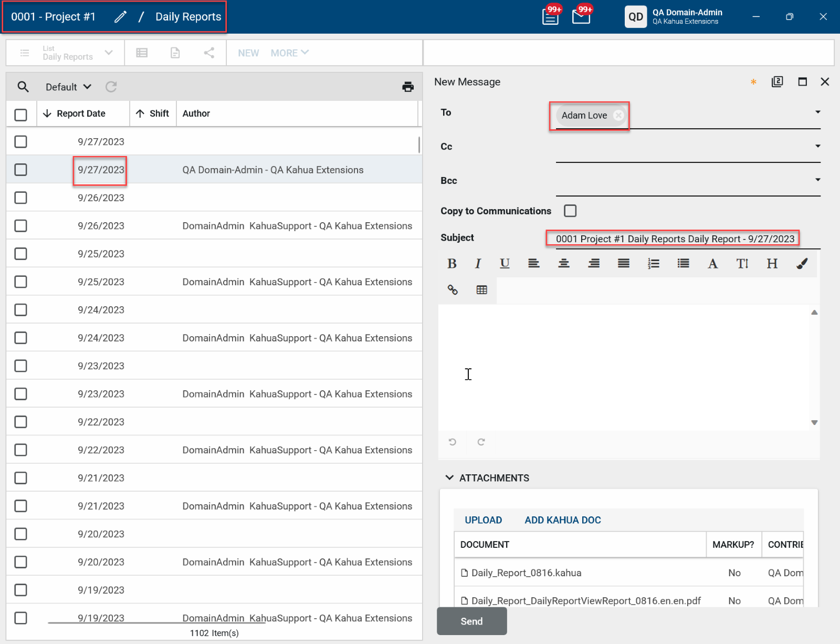
Task: Insert a table in the message body
Action: tap(481, 290)
